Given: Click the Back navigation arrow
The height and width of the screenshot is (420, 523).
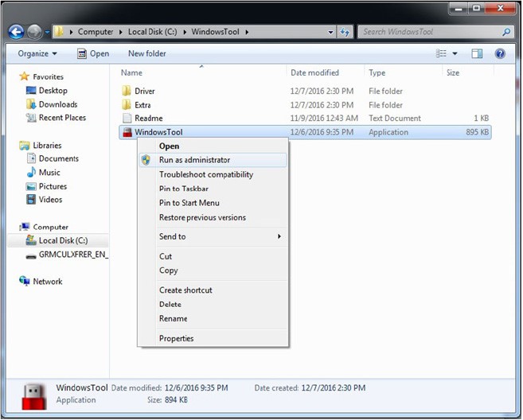Looking at the screenshot, I should point(16,32).
